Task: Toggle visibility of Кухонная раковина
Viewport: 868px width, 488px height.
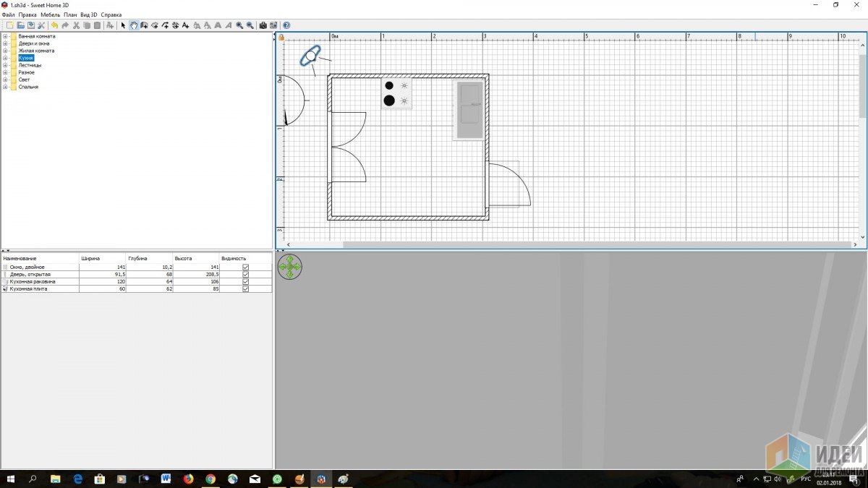Action: pos(246,281)
